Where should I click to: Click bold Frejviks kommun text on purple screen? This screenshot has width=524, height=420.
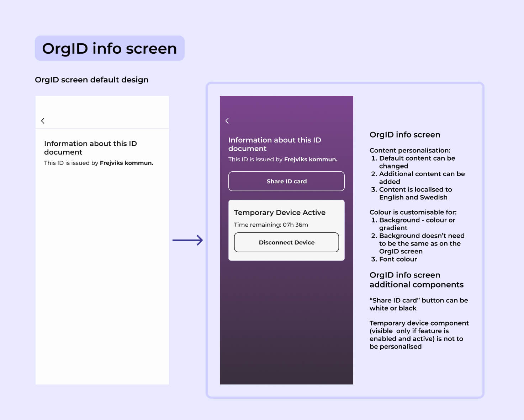[311, 159]
